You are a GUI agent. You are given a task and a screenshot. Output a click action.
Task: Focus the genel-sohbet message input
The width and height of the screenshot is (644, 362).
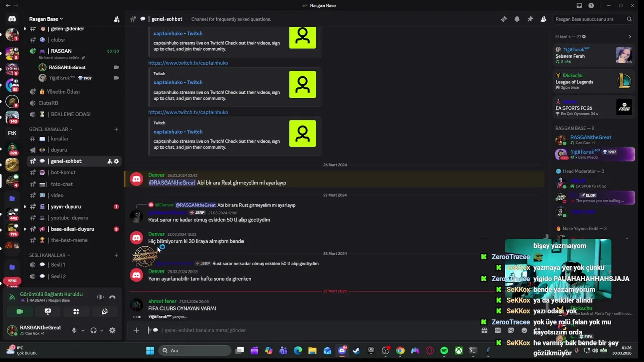tap(312, 330)
